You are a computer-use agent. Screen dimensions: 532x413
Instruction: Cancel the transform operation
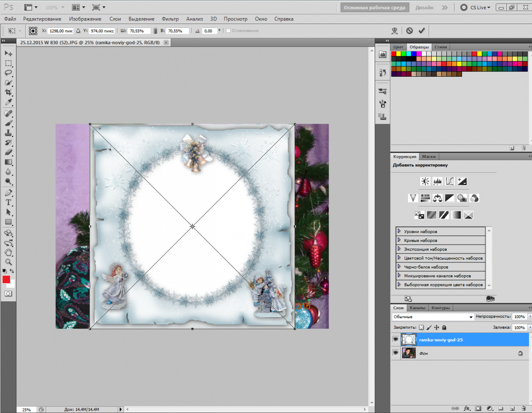(x=409, y=31)
